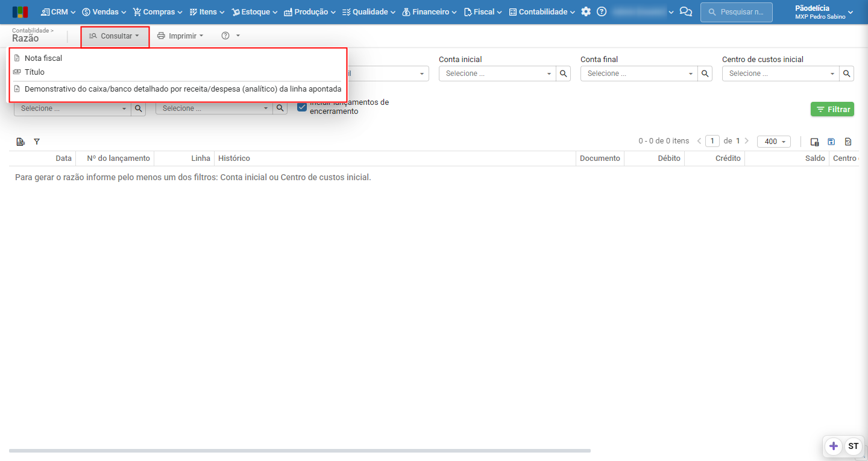Click the grid layout icon right of the 400 selector

click(x=814, y=142)
